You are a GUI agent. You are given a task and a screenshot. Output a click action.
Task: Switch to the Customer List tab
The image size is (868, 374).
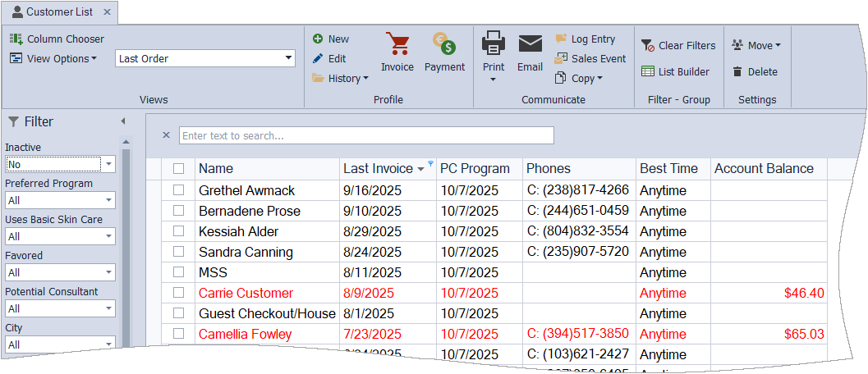59,12
